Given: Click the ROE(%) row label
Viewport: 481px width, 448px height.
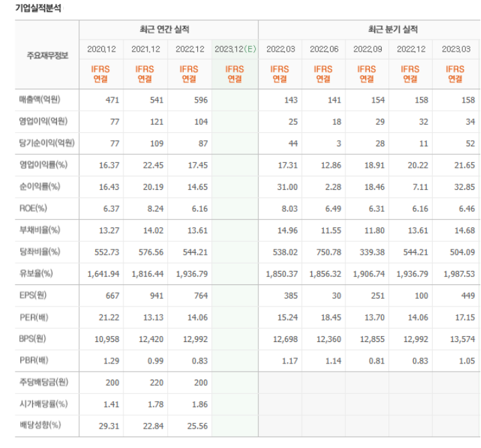Looking at the screenshot, I should point(33,209).
